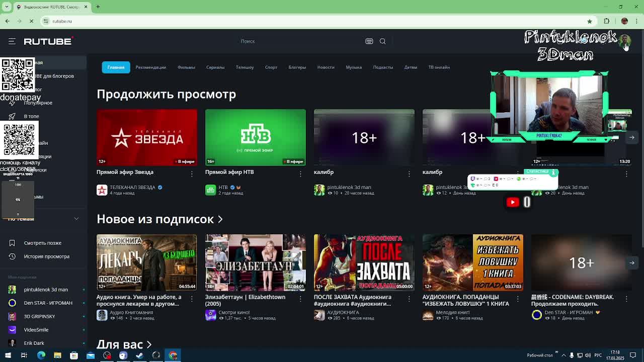Open options for Прямой эфир Звезда video

point(192,173)
